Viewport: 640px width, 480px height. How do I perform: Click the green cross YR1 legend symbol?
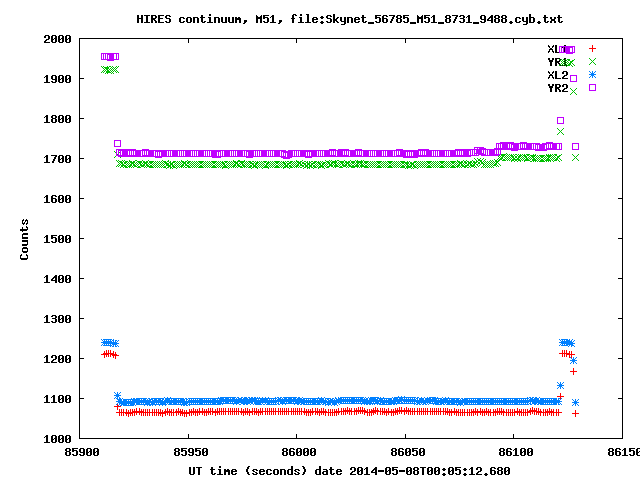point(592,62)
